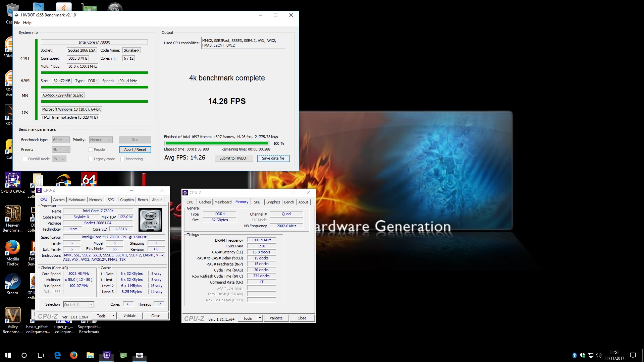Click ASRock X299 Killer SLI/ac field
The height and width of the screenshot is (362, 644).
click(63, 95)
